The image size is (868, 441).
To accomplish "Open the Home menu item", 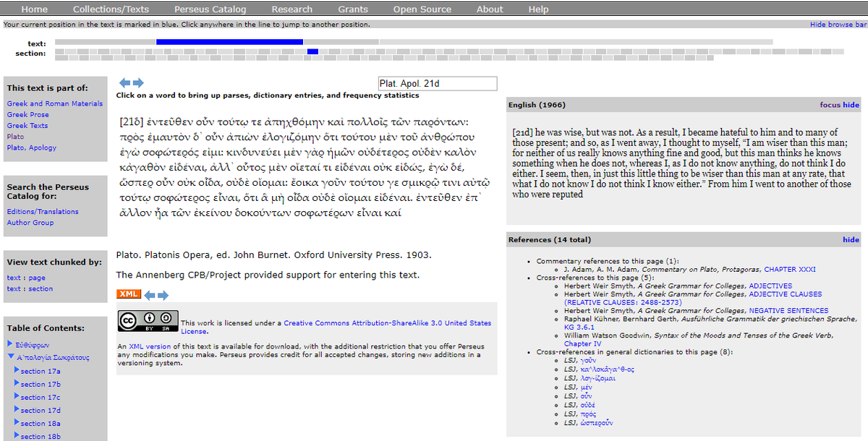I will [x=35, y=9].
